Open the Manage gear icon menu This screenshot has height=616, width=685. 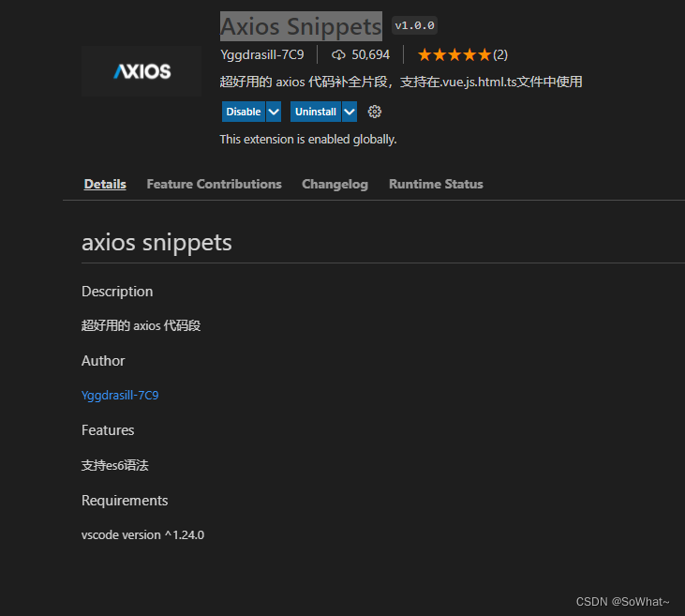(x=375, y=112)
